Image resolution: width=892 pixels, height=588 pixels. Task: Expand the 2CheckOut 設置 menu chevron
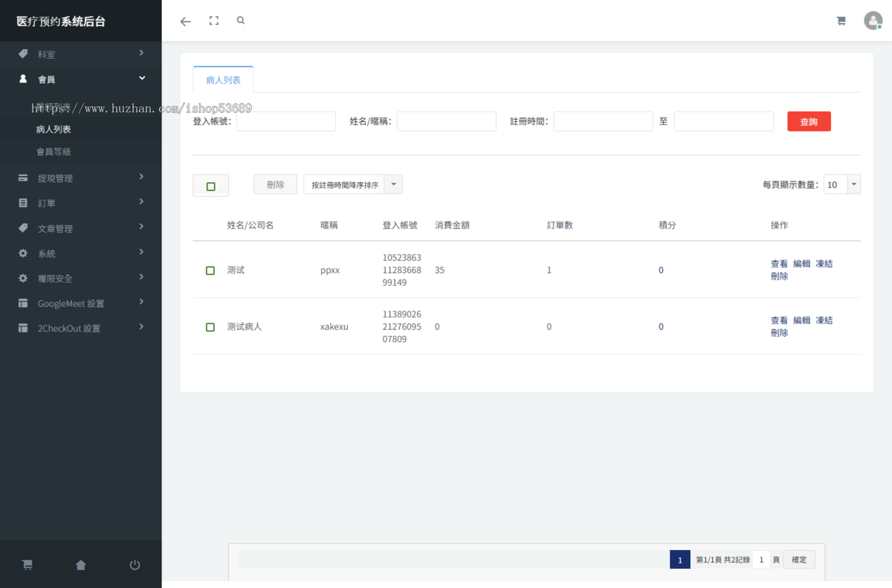(x=141, y=327)
